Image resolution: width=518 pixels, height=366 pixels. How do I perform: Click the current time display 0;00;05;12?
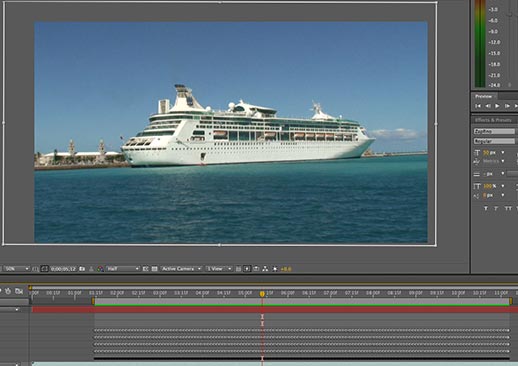tap(63, 269)
